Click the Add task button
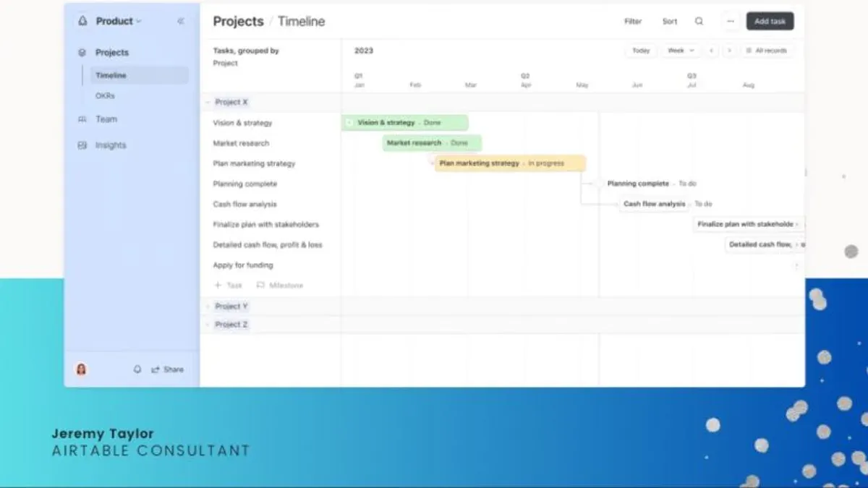The image size is (868, 488). (x=770, y=22)
